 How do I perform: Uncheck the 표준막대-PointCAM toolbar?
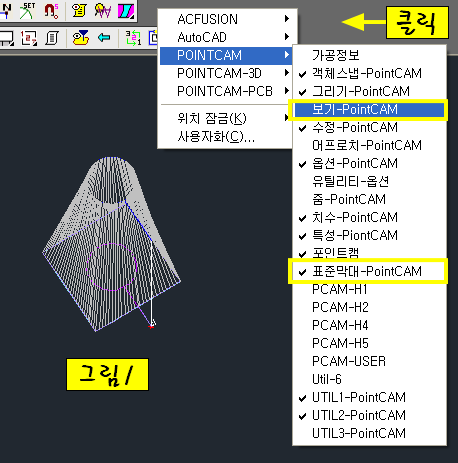click(x=369, y=271)
